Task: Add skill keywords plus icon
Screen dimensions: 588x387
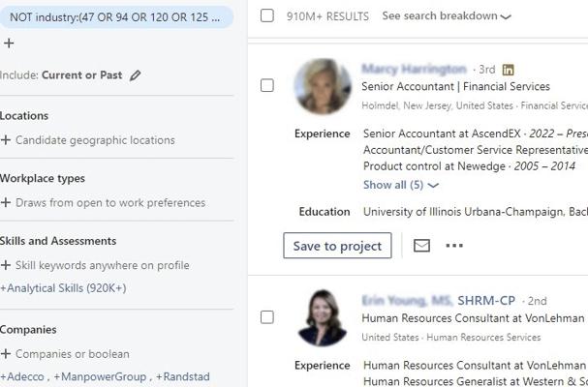Action: point(6,265)
